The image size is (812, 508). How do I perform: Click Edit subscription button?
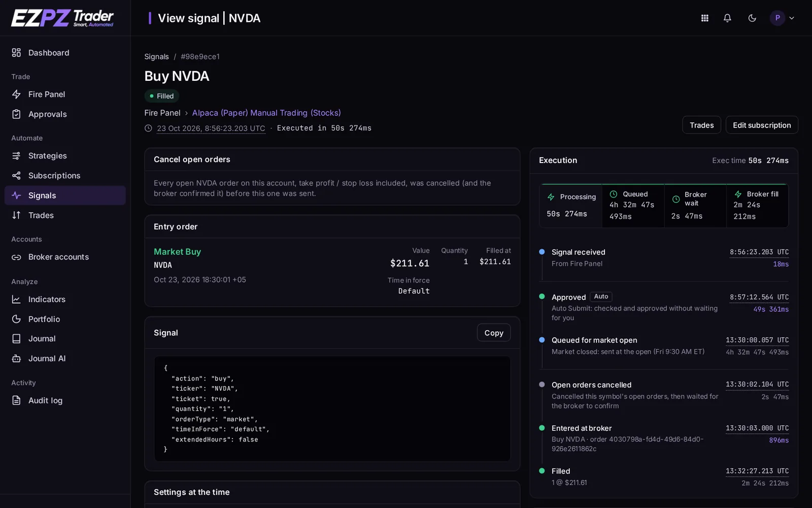tap(762, 125)
